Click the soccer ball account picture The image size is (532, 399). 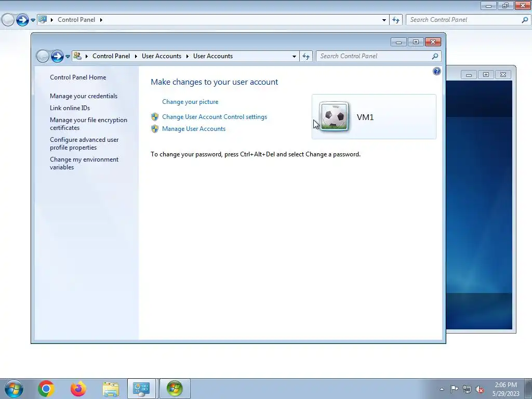coord(334,116)
